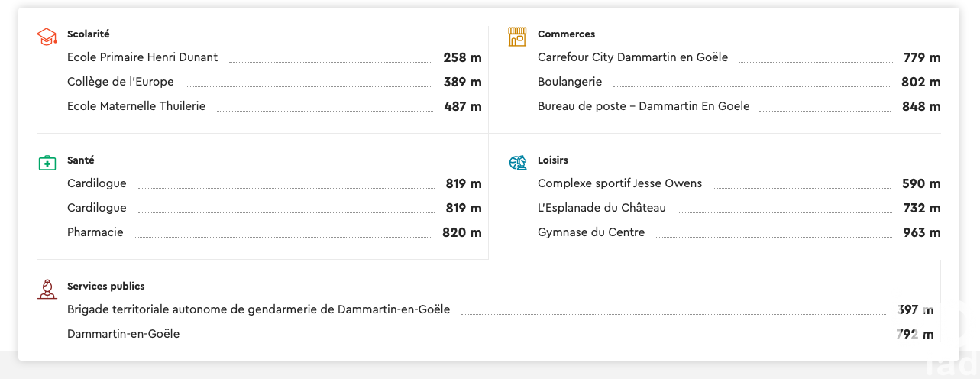Click the Santé first-aid kit icon
Image resolution: width=980 pixels, height=379 pixels.
pos(47,162)
